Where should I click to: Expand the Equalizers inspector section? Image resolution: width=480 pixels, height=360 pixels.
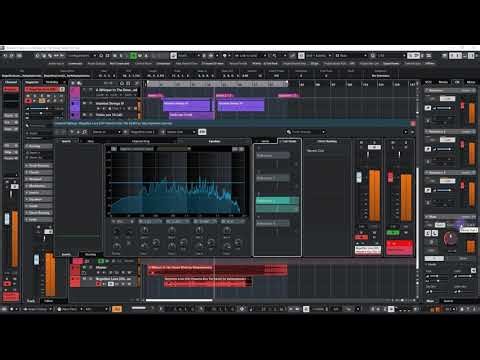39,199
